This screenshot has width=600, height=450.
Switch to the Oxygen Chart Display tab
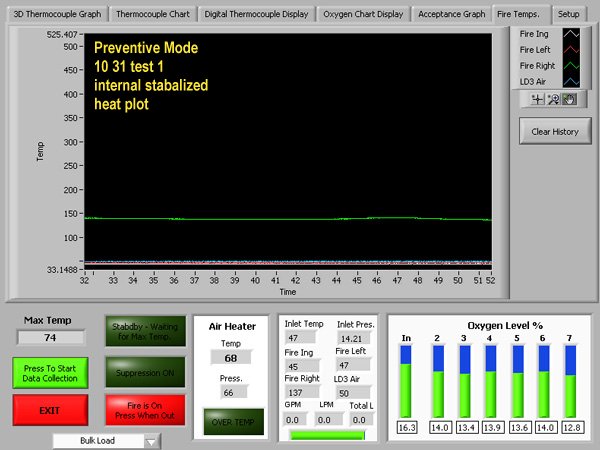363,14
